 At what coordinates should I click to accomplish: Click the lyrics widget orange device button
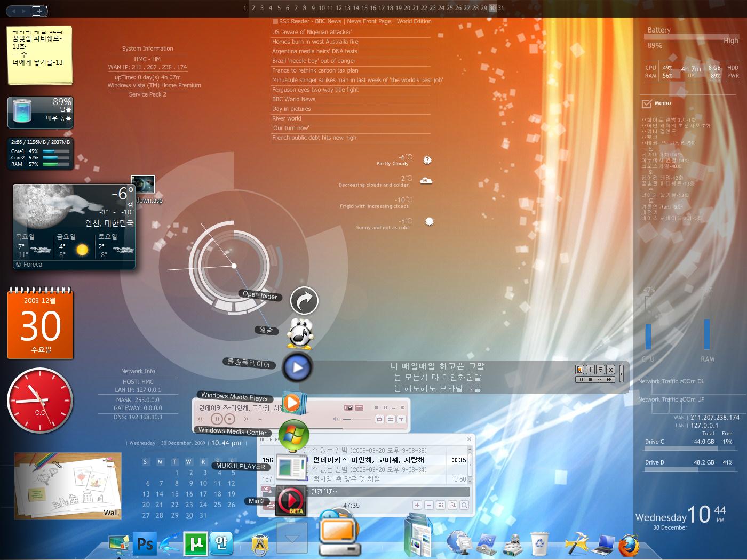(x=579, y=370)
